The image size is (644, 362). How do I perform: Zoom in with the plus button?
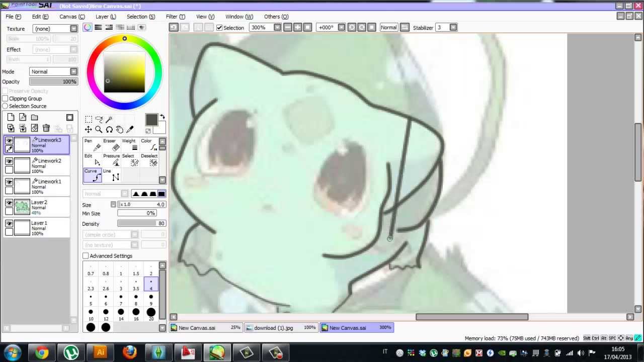(x=297, y=27)
